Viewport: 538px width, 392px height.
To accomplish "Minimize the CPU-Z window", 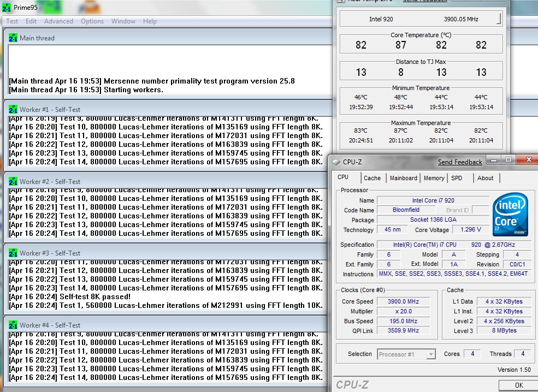I will pyautogui.click(x=493, y=160).
